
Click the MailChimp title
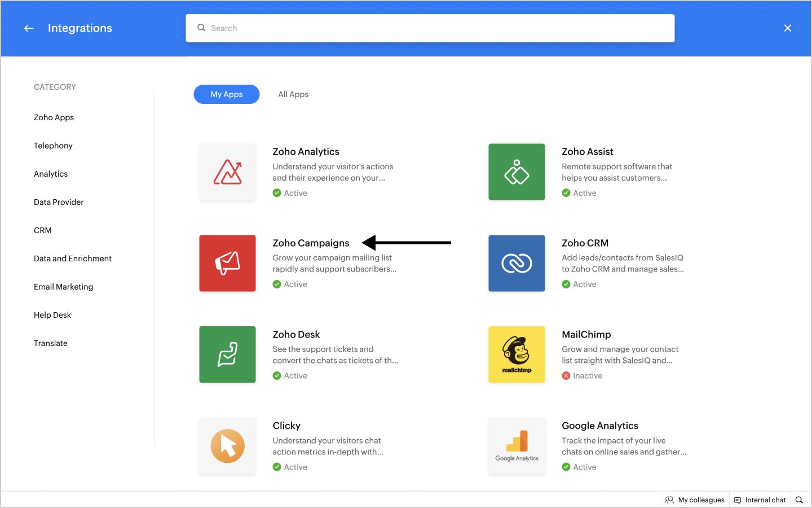pos(586,335)
